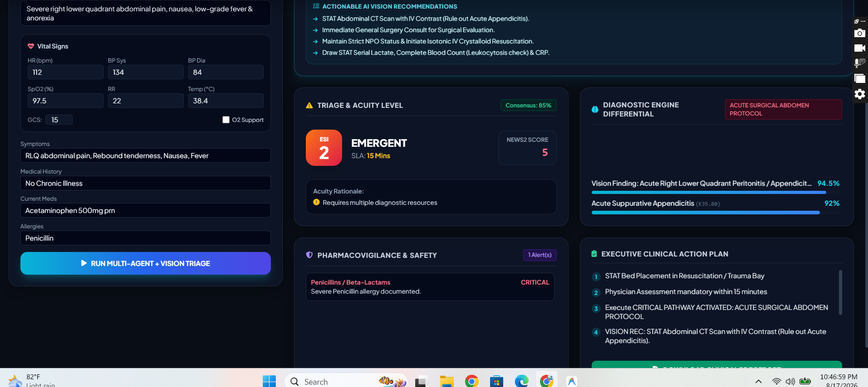Edit the RR field showing 22
868x387 pixels.
[x=146, y=101]
